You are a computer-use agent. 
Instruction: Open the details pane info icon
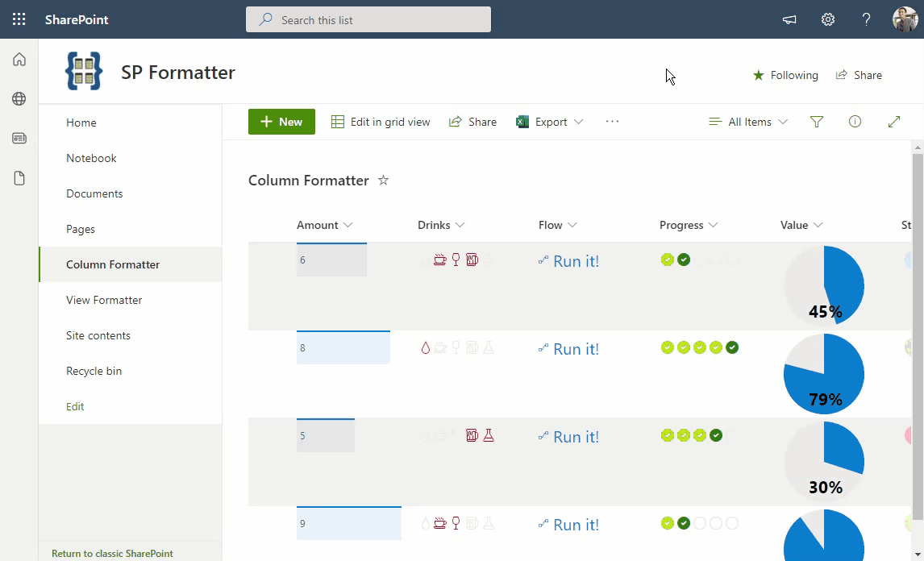pos(855,122)
